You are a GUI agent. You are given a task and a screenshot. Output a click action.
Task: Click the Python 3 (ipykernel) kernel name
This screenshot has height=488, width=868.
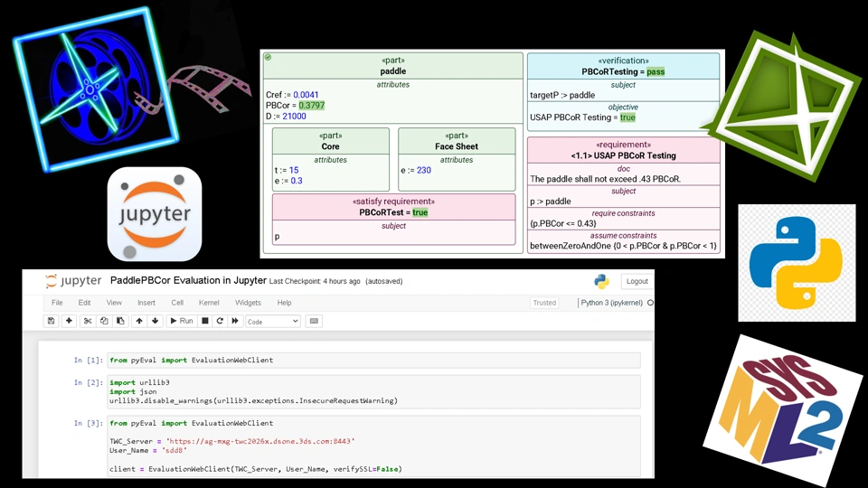[x=611, y=303]
